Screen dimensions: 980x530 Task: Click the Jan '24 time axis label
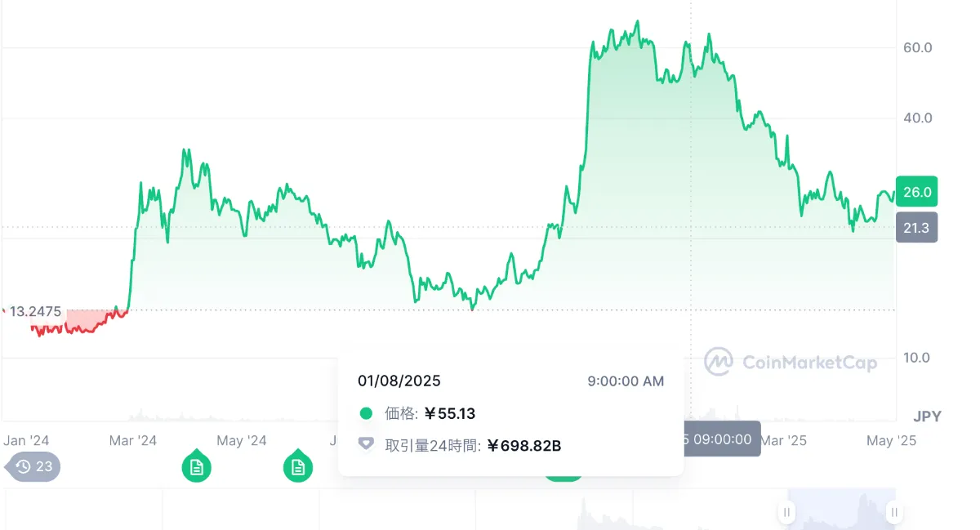26,440
